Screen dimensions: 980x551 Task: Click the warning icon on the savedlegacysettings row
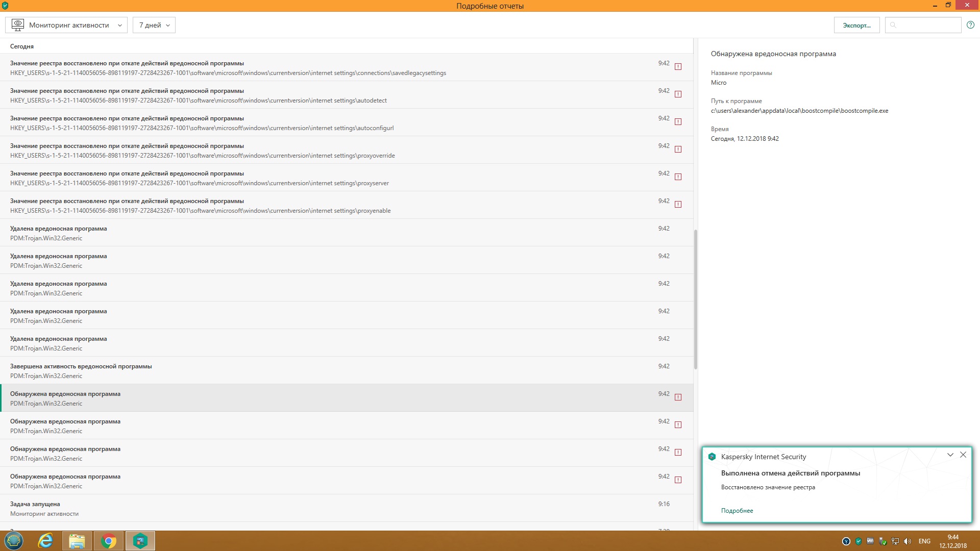click(678, 67)
